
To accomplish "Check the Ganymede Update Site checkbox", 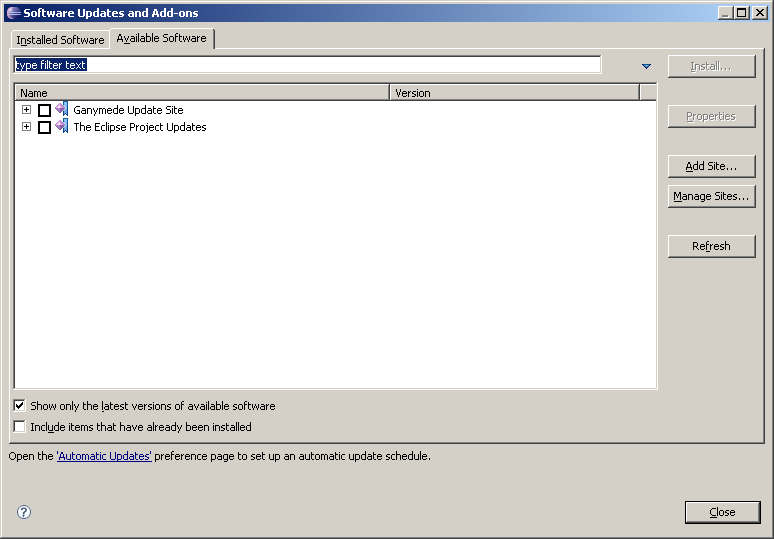I will click(x=44, y=110).
